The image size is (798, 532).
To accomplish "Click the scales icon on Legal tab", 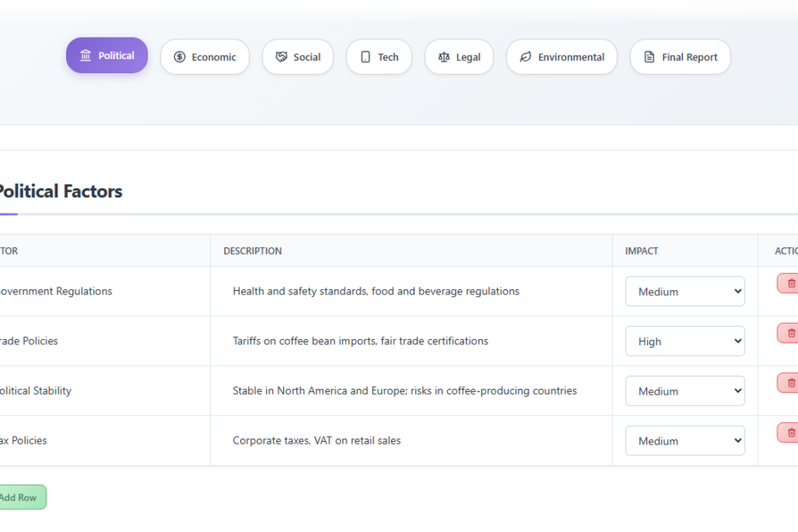I will pyautogui.click(x=444, y=57).
